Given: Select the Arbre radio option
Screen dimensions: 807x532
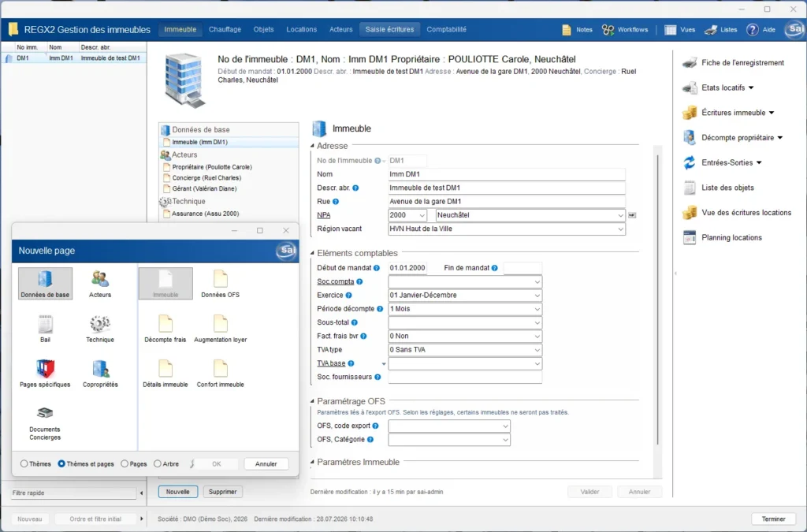Looking at the screenshot, I should 158,463.
